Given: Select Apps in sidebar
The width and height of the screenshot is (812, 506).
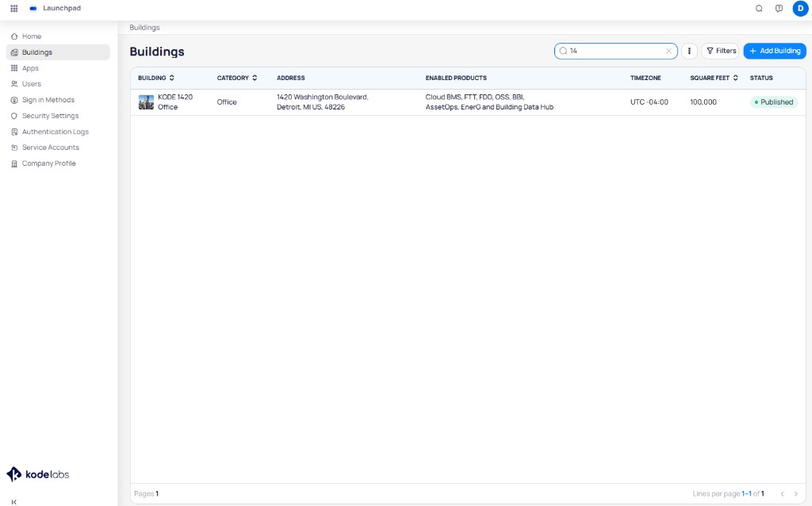Looking at the screenshot, I should point(58,68).
